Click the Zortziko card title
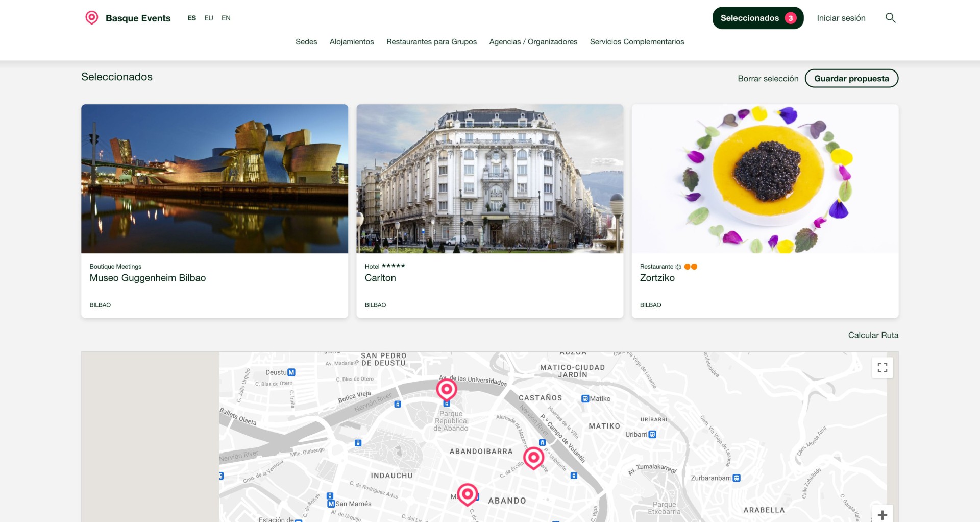The width and height of the screenshot is (980, 522). (x=657, y=278)
